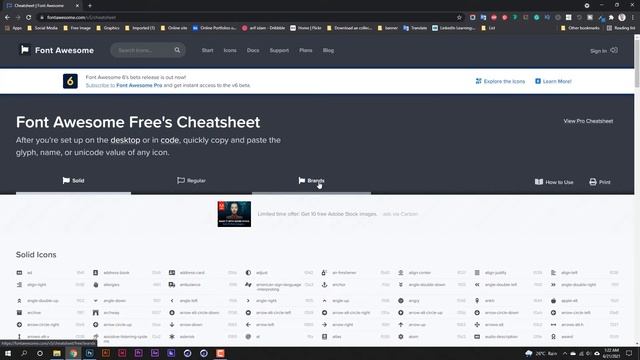Click the arrow-down icon
The width and height of the screenshot is (640, 360).
(x=172, y=324)
